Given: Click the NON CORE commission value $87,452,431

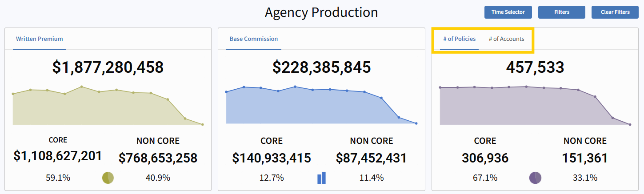Looking at the screenshot, I should (372, 158).
